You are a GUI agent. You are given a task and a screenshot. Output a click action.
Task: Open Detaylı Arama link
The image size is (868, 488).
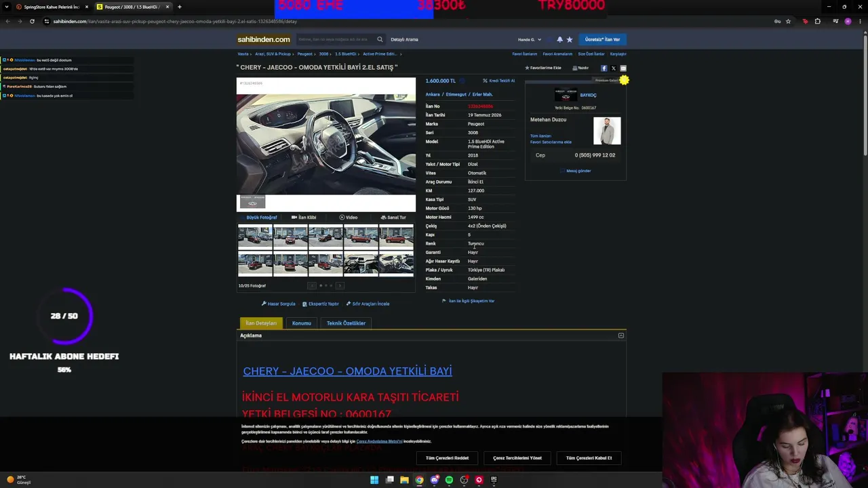pyautogui.click(x=404, y=39)
